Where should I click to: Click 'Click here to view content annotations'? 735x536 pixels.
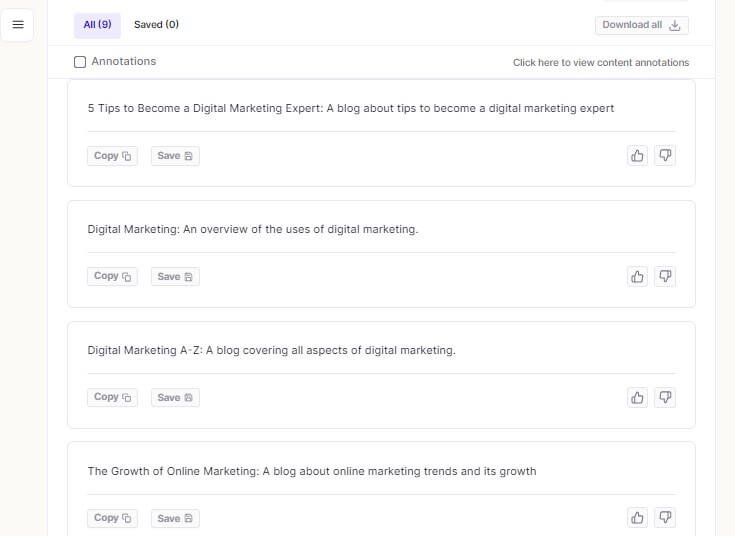600,62
